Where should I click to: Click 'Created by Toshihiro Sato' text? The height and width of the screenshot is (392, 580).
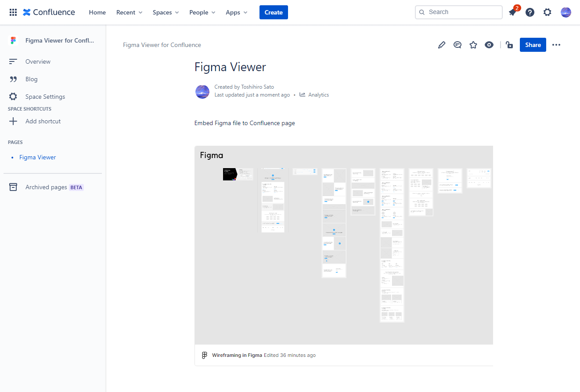tap(244, 87)
